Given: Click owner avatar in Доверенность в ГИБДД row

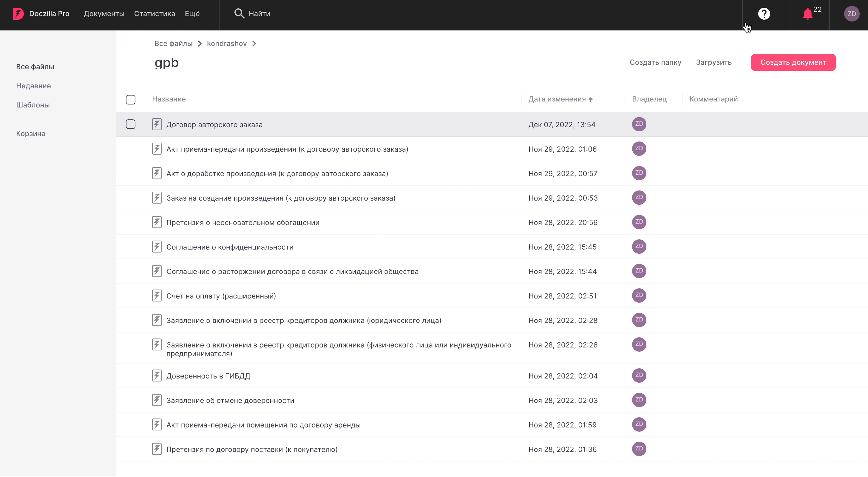Looking at the screenshot, I should (639, 375).
